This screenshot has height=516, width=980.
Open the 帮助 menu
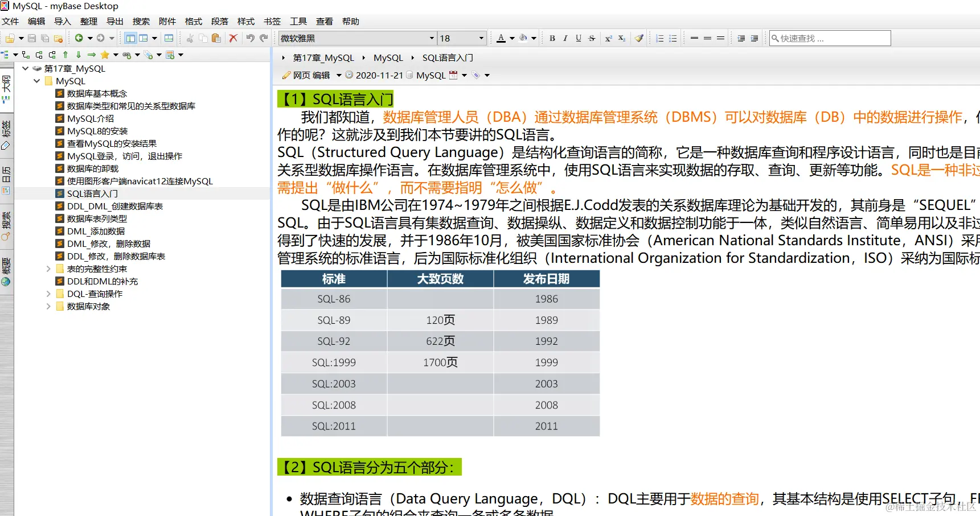pyautogui.click(x=351, y=21)
